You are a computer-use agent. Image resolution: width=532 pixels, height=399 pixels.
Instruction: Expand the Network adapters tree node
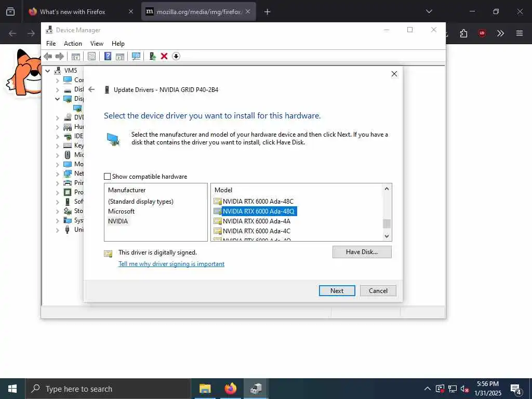57,174
